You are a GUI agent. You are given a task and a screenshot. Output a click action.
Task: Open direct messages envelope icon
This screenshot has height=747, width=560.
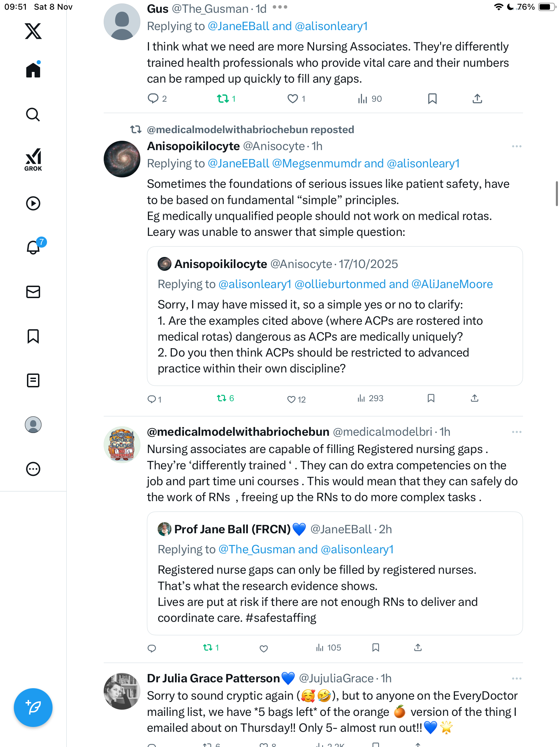[33, 292]
